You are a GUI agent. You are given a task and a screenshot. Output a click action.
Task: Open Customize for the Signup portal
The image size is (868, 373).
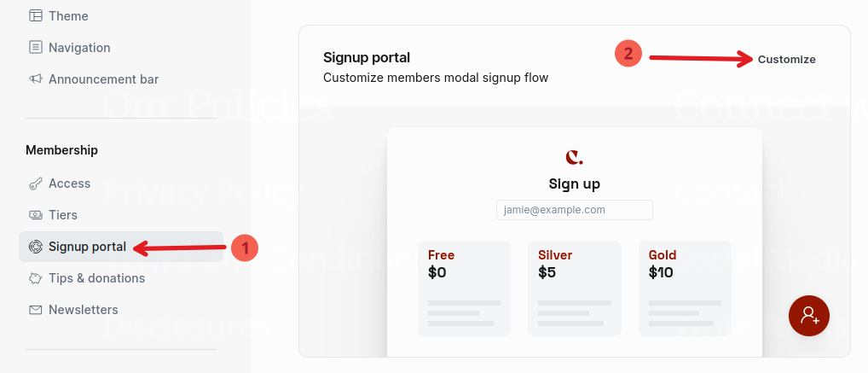786,60
